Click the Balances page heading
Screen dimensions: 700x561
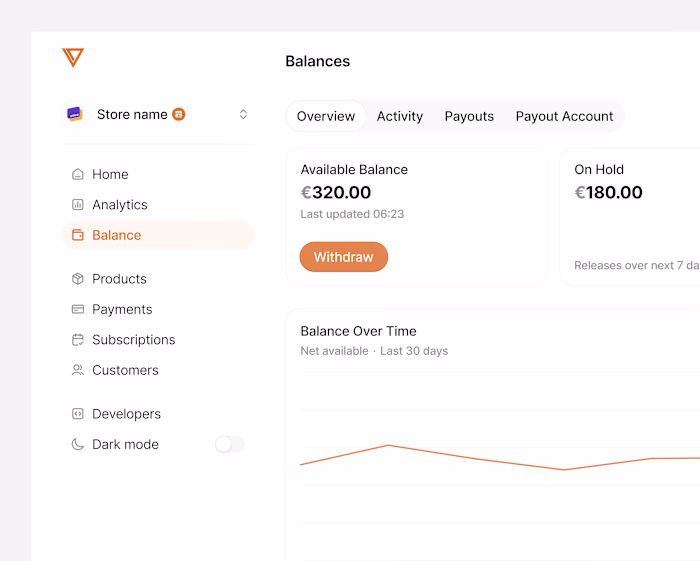click(x=317, y=61)
